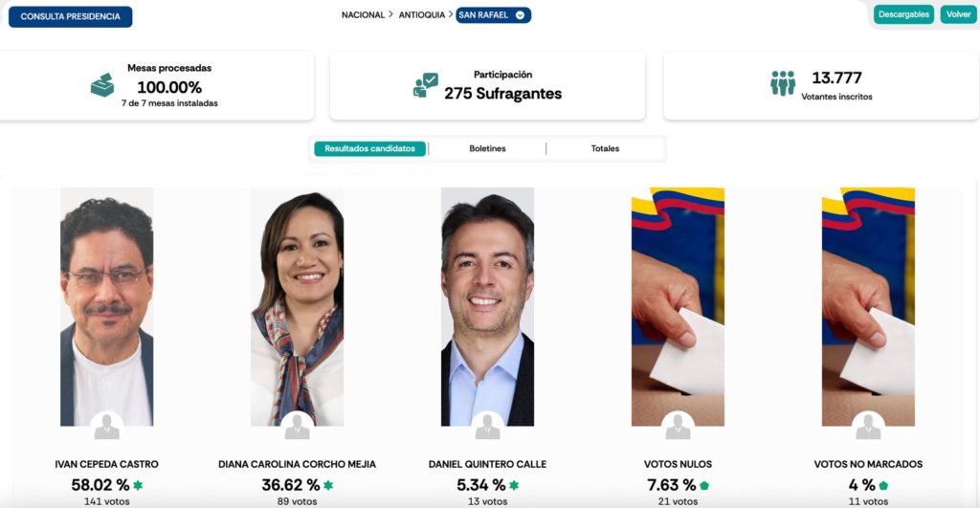Switch to the Boletines tab
The image size is (980, 508).
(x=487, y=148)
